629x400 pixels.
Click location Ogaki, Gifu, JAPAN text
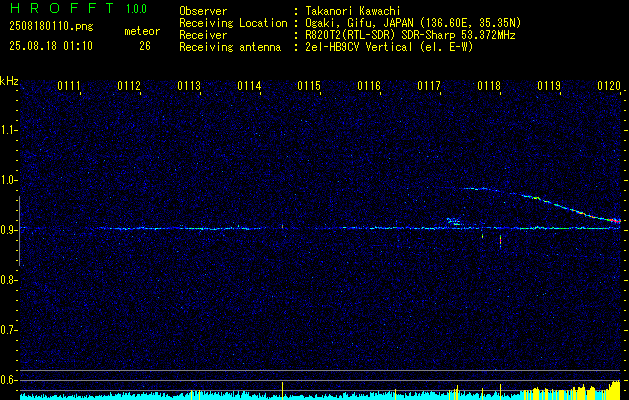pos(413,23)
